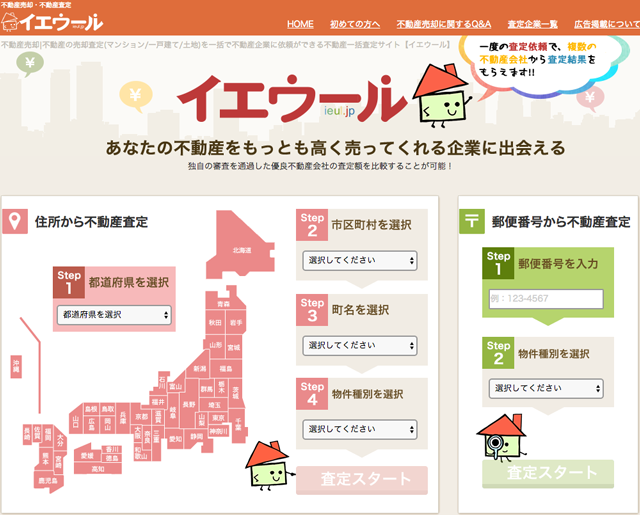Select 富山 on the map

pos(176,386)
